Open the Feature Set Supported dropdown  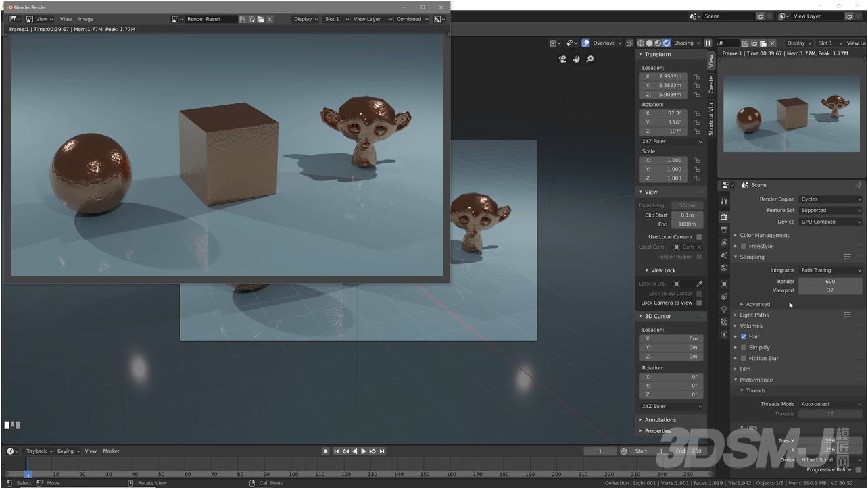point(831,210)
